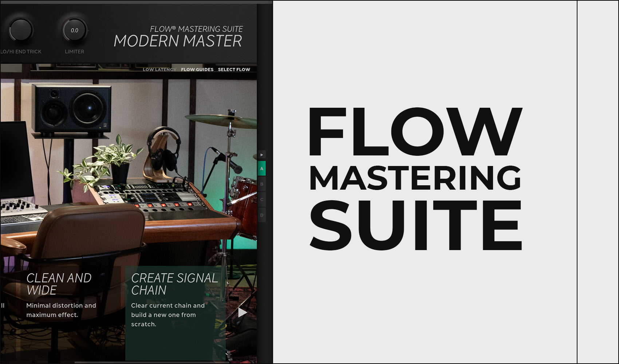This screenshot has height=364, width=619.
Task: Click the pause bars at the left edge
Action: tap(3, 305)
